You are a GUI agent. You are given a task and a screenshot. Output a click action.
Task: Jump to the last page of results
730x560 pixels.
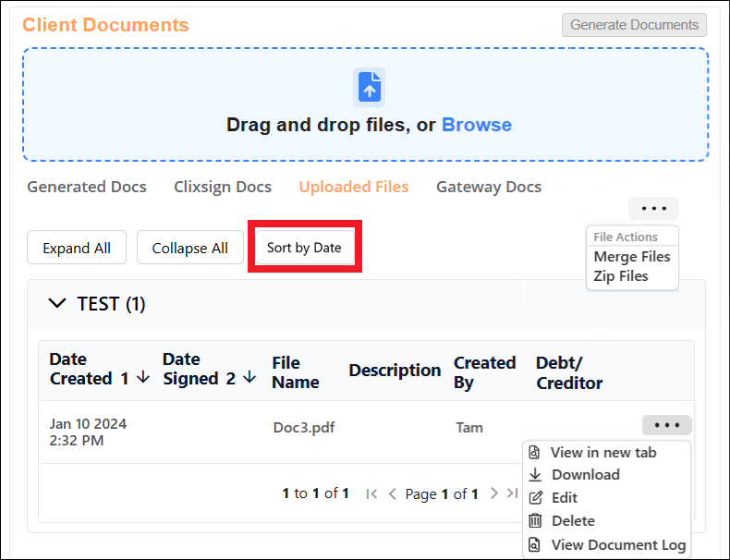512,493
